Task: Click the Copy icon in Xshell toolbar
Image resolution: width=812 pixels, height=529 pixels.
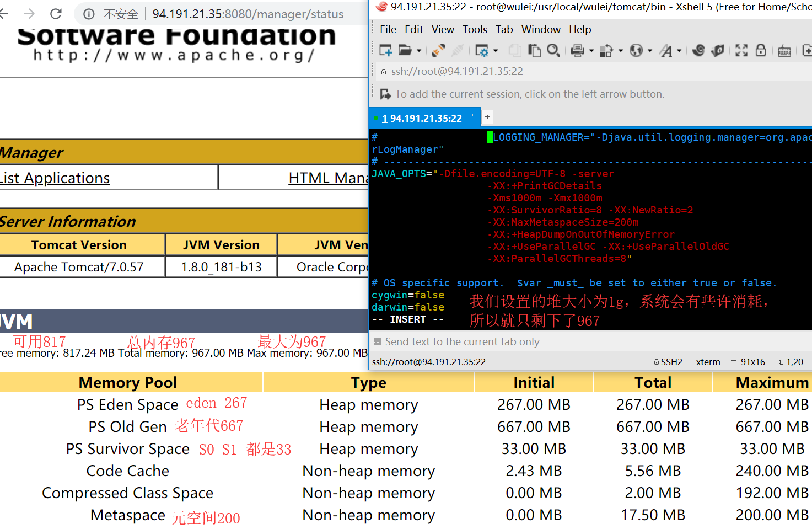Action: coord(515,51)
